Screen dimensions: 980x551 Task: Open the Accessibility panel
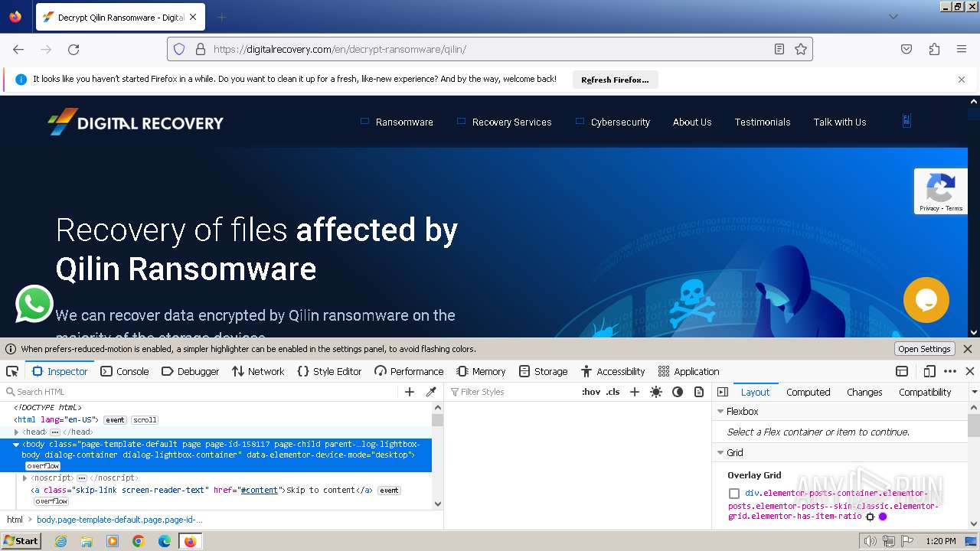(613, 371)
